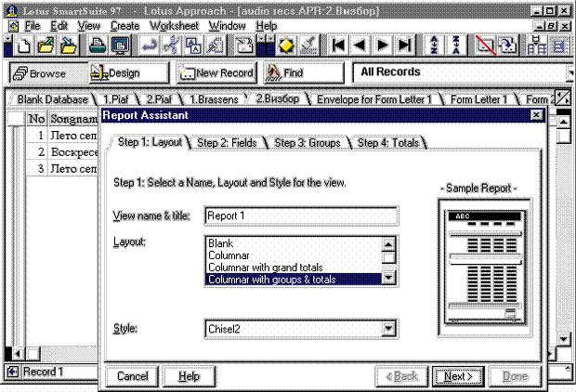Open the Style dropdown arrow for Chisel2
Viewport: 576px width, 392px height.
[x=388, y=329]
